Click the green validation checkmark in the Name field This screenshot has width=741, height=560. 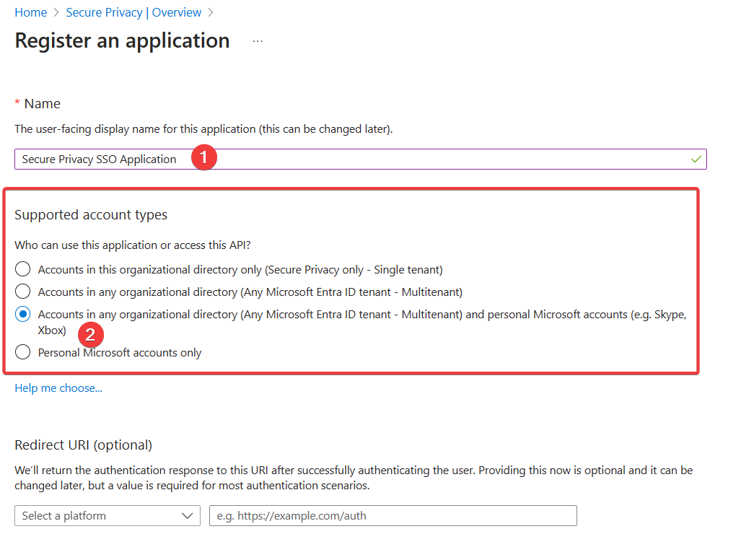coord(696,158)
